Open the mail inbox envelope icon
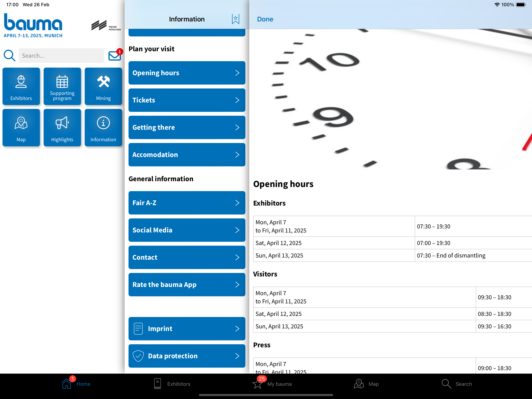The image size is (532, 399). tap(115, 56)
